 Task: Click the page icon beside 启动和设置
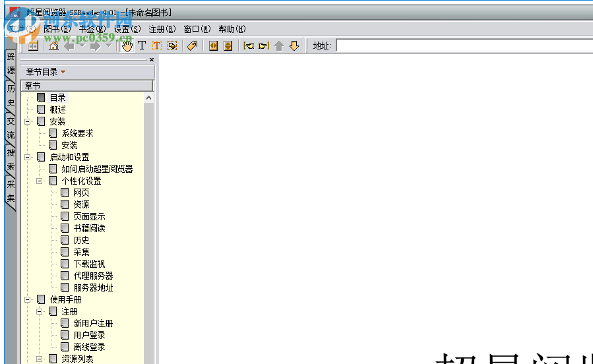point(41,157)
